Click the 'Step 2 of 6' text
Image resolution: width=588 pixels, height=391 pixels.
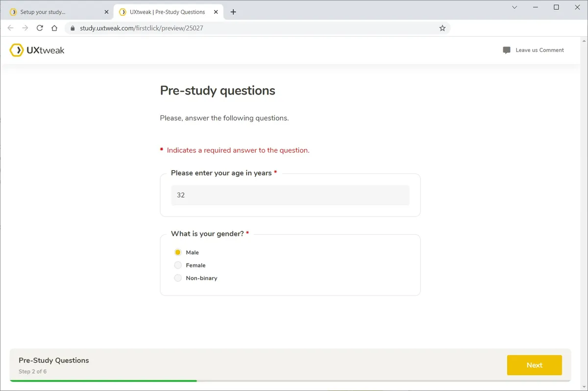click(x=33, y=371)
